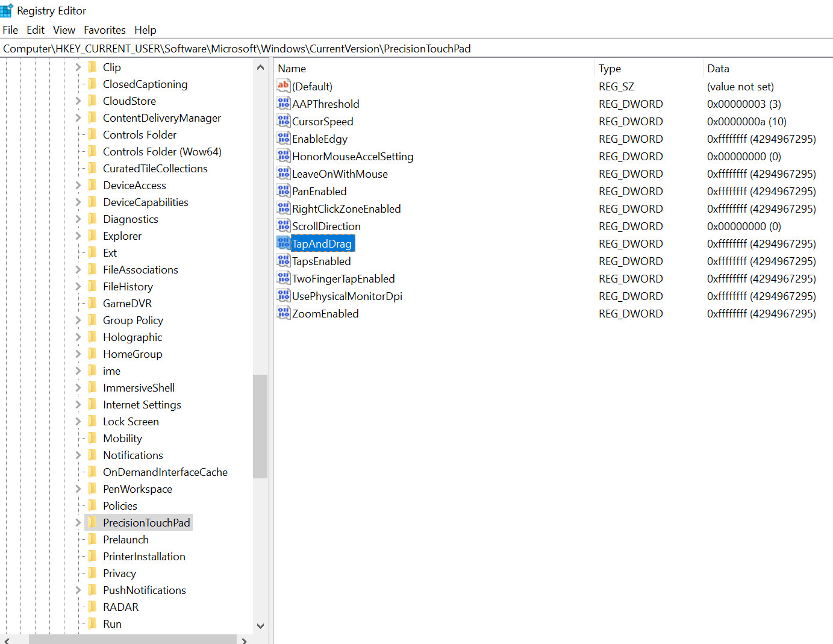Open the Edit menu

point(36,30)
